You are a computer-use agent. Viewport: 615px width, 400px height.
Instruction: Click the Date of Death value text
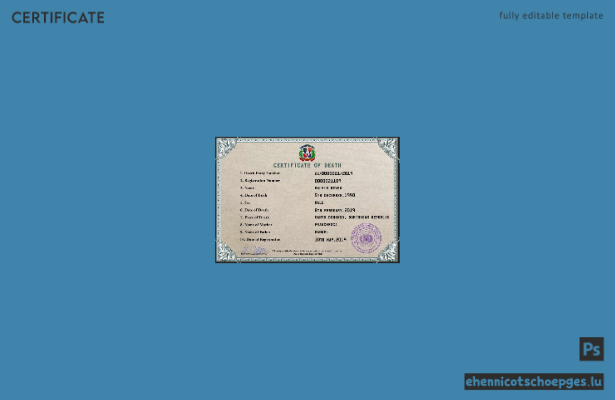tap(335, 210)
